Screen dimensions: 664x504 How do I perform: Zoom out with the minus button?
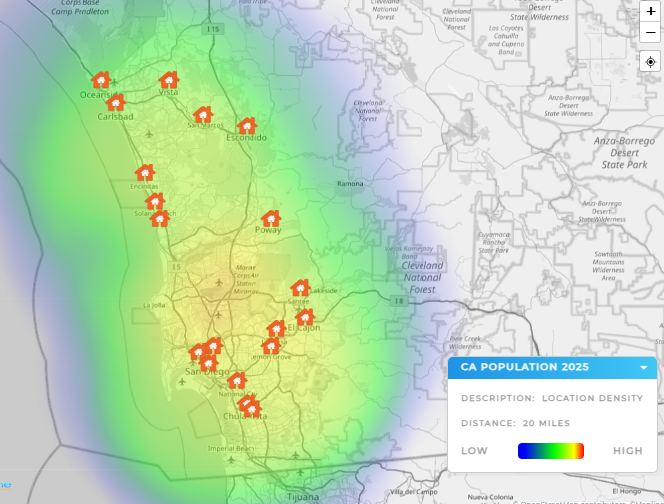(650, 32)
